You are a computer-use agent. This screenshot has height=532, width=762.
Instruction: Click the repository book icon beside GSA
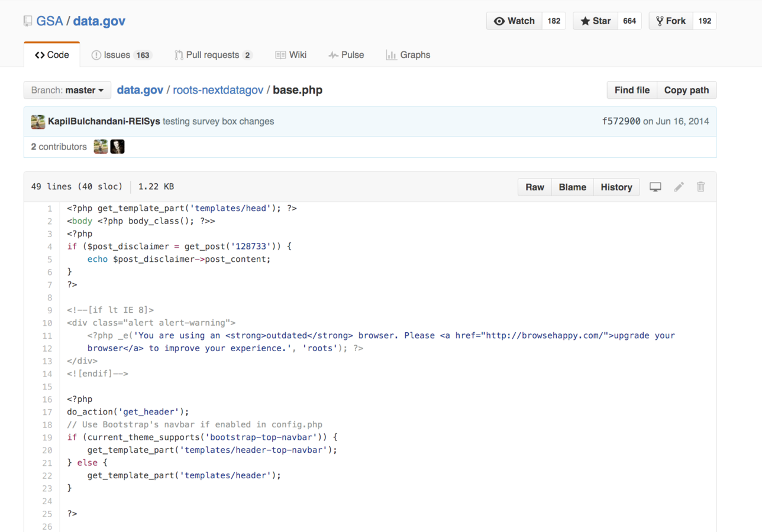[x=28, y=21]
